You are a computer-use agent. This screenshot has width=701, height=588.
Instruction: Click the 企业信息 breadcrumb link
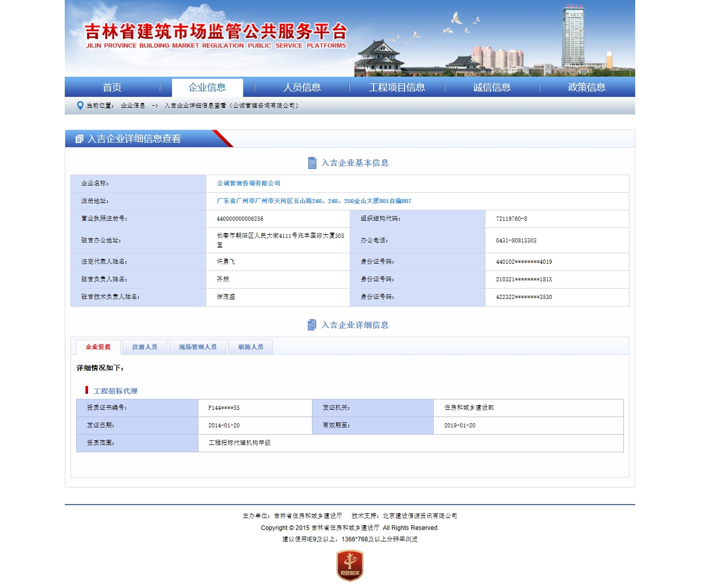(x=133, y=106)
